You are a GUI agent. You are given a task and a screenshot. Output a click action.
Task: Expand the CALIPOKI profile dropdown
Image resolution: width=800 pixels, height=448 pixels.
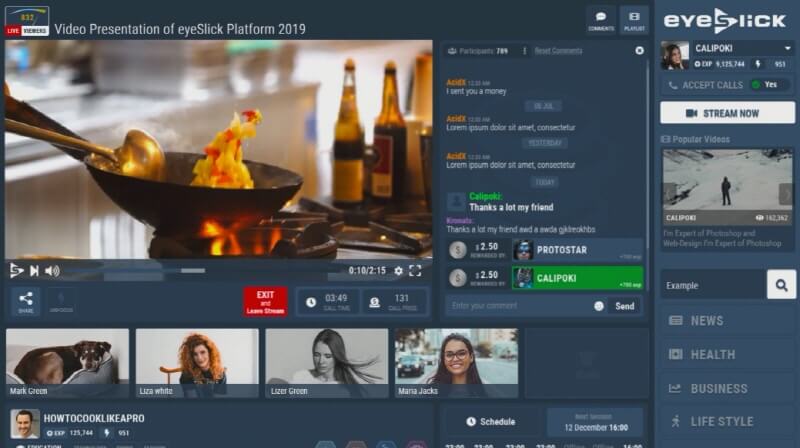tap(788, 48)
